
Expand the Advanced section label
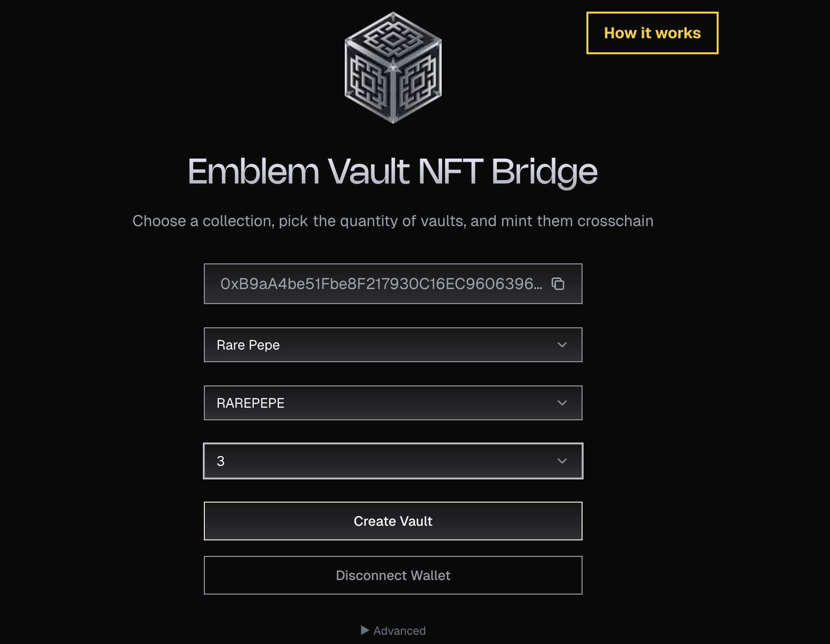coord(400,631)
